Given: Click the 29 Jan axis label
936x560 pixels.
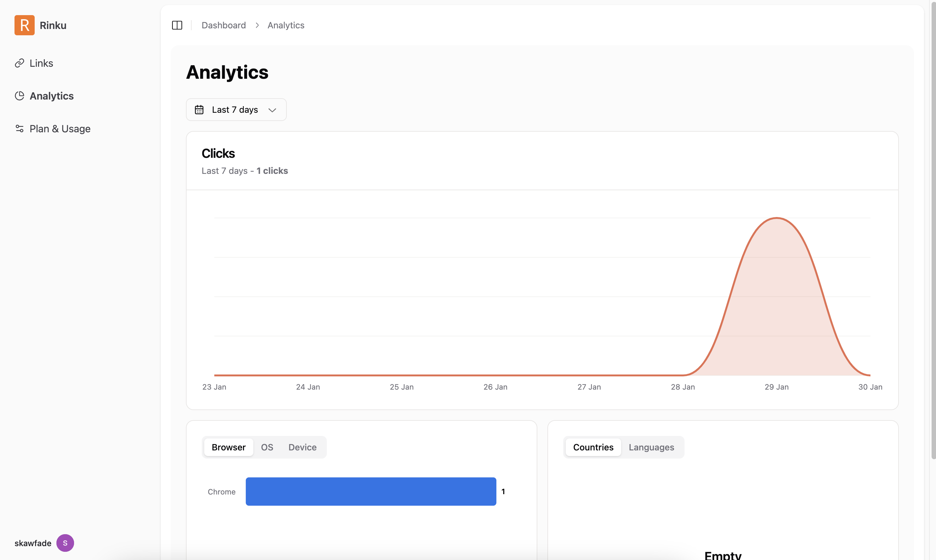Looking at the screenshot, I should coord(777,387).
